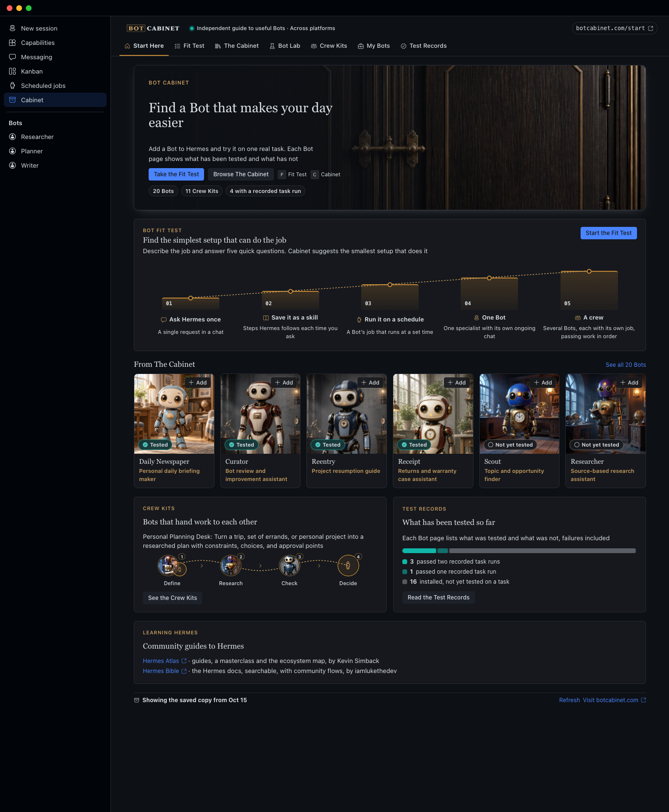The image size is (669, 812).
Task: Open the Bot Lab tab
Action: click(285, 46)
